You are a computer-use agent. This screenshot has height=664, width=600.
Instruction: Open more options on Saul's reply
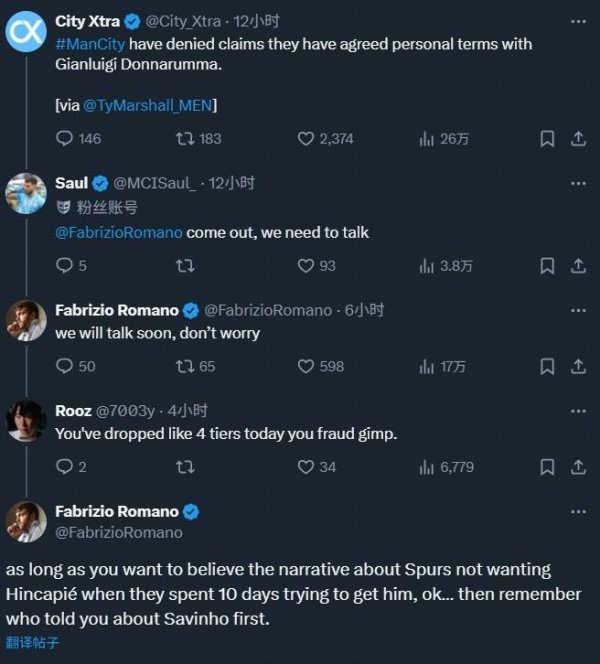pos(578,184)
